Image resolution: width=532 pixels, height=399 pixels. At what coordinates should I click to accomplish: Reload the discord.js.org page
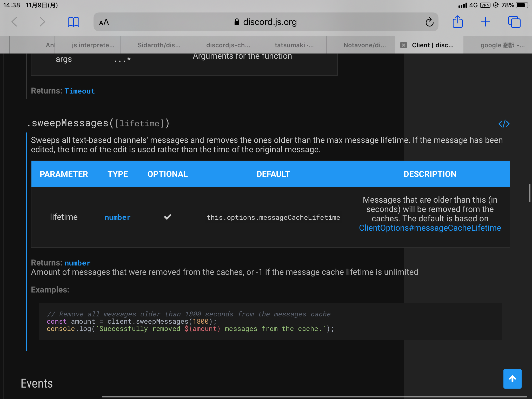tap(429, 22)
